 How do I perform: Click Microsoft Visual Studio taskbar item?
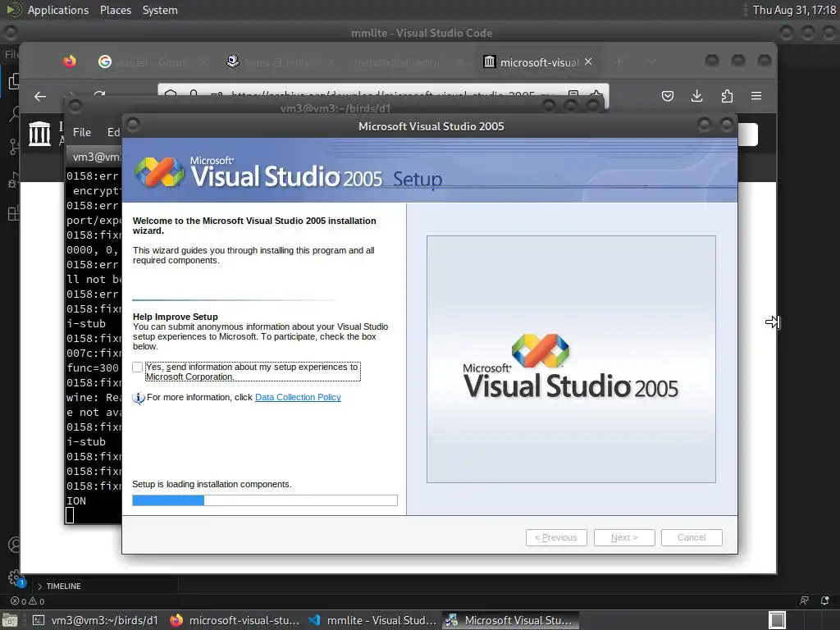point(510,620)
